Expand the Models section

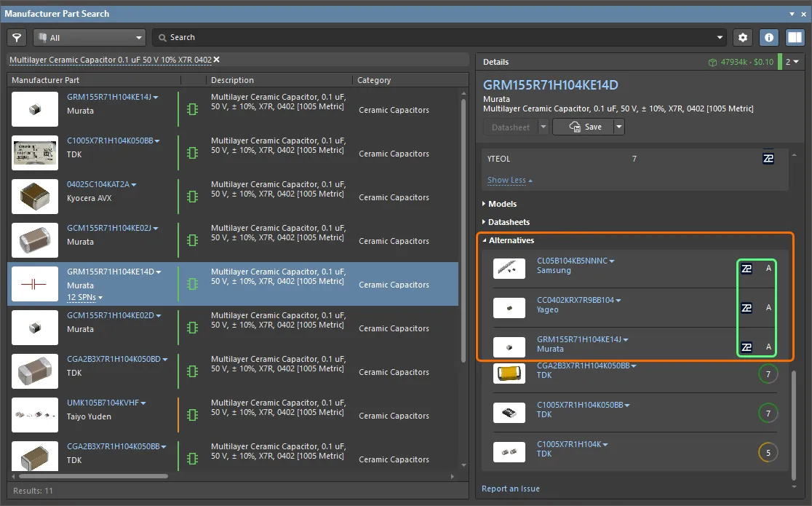click(502, 204)
